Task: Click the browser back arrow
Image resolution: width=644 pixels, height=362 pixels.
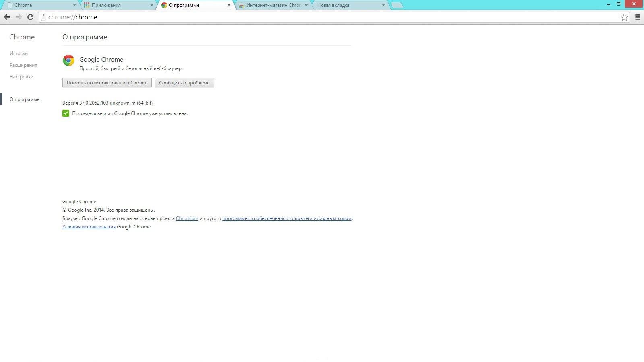Action: click(x=7, y=17)
